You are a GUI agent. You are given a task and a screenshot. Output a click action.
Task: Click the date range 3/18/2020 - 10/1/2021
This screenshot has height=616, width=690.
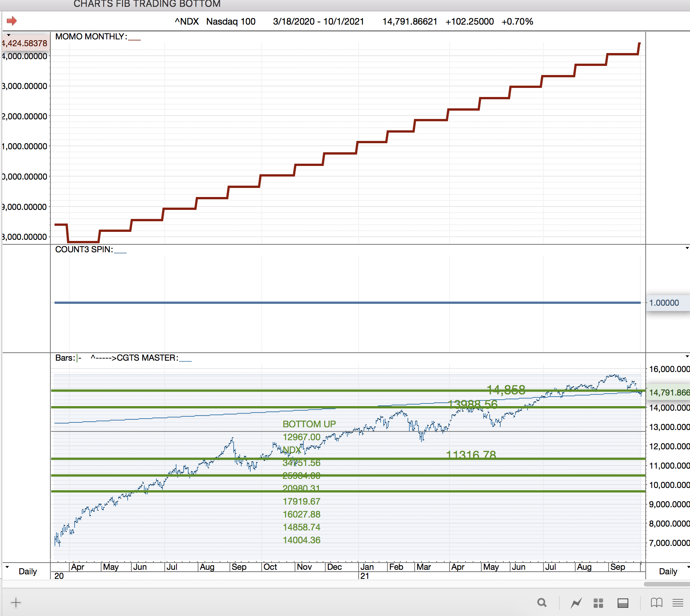point(318,21)
